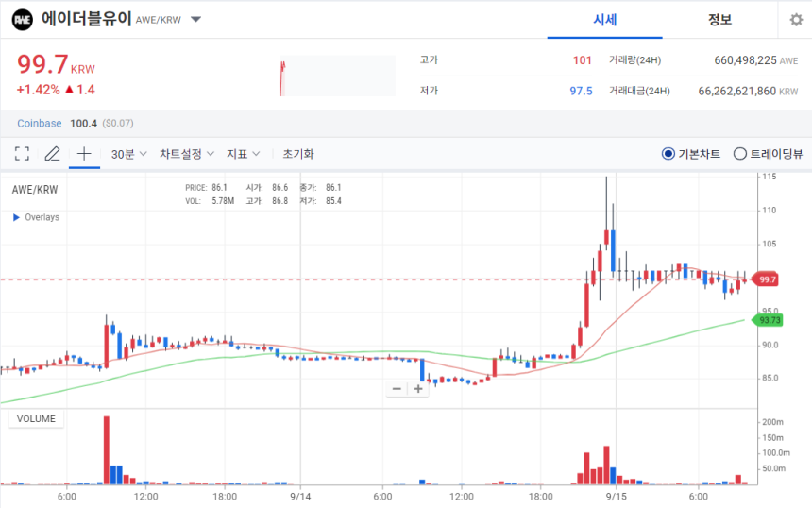
Task: Click the 9/15 date axis label
Action: pos(617,497)
